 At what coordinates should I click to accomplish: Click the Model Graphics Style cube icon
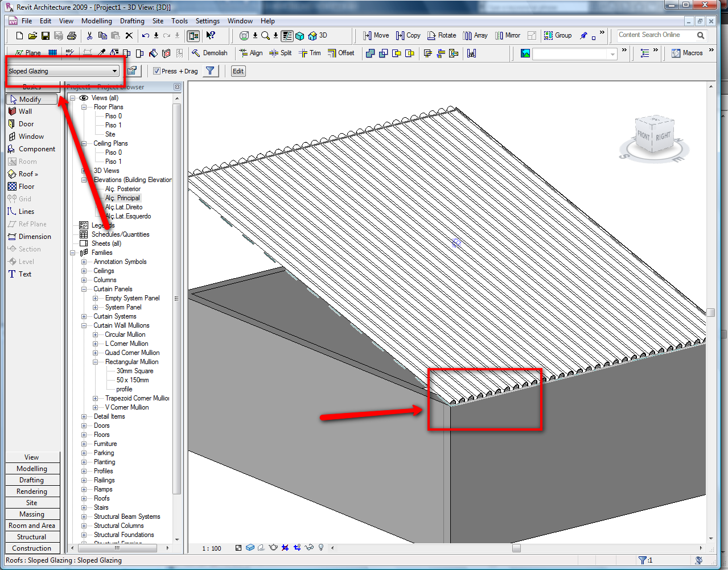point(250,548)
